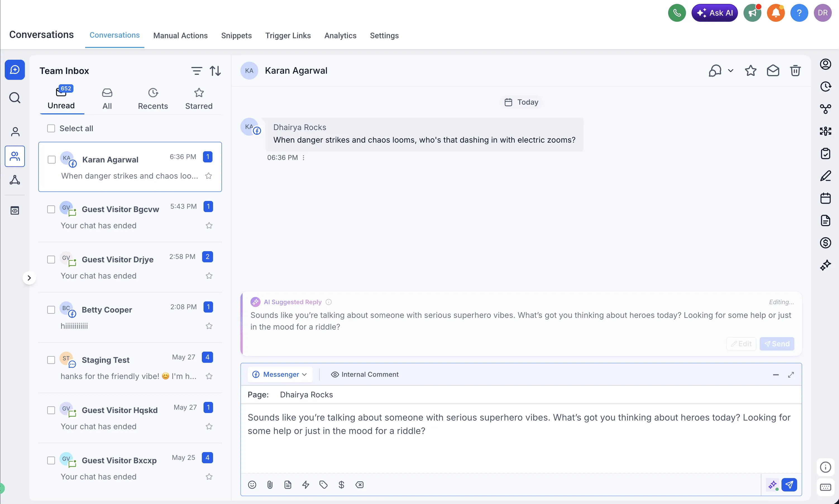Select the Conversations tab
Screen dimensions: 839x504
(114, 35)
